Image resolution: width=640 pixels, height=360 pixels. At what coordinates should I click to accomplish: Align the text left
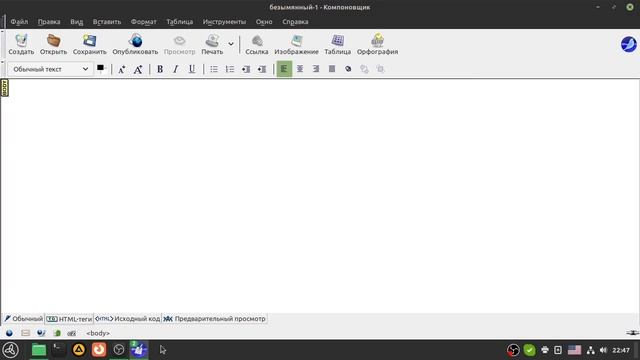284,69
